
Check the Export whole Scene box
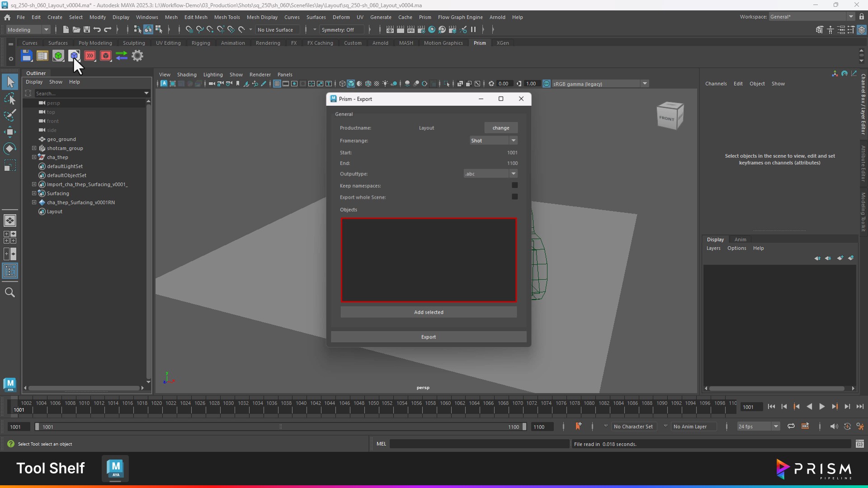pyautogui.click(x=514, y=197)
